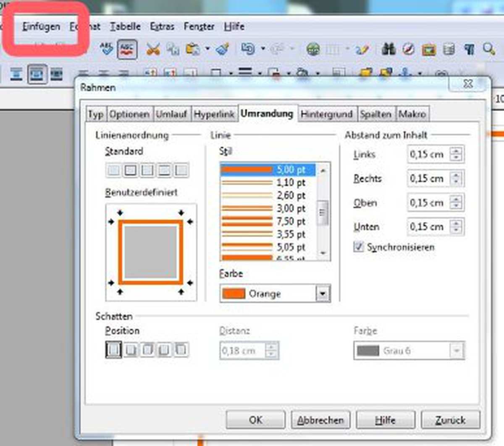504x446 pixels.
Task: Open the Paste icon dropdown arrow
Action: [207, 49]
